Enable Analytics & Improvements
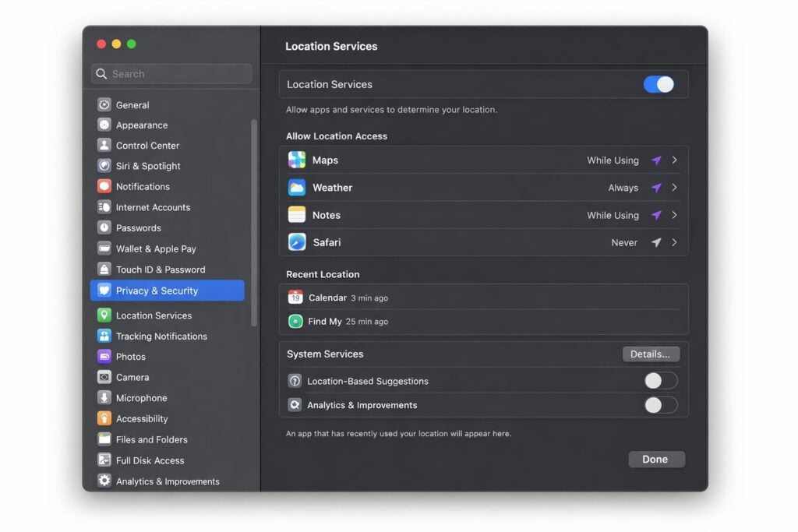Viewport: 798px width, 532px height. pyautogui.click(x=660, y=405)
